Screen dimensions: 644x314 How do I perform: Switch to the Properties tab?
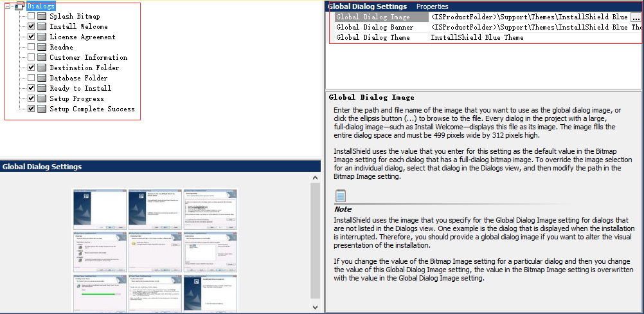tap(432, 6)
